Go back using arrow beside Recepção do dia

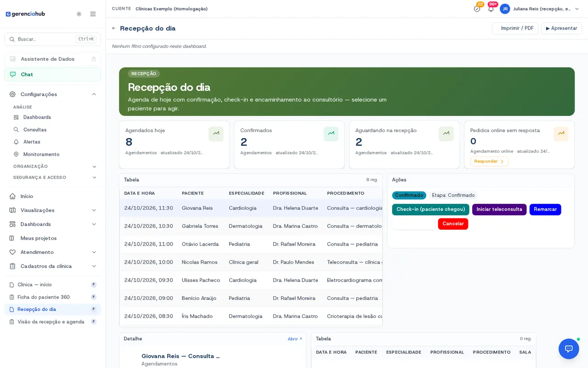click(x=114, y=28)
